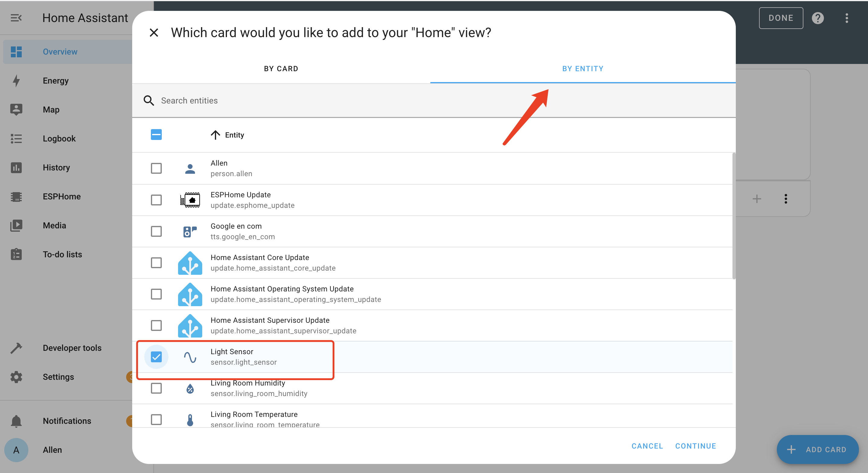Click the CANCEL button

[647, 446]
